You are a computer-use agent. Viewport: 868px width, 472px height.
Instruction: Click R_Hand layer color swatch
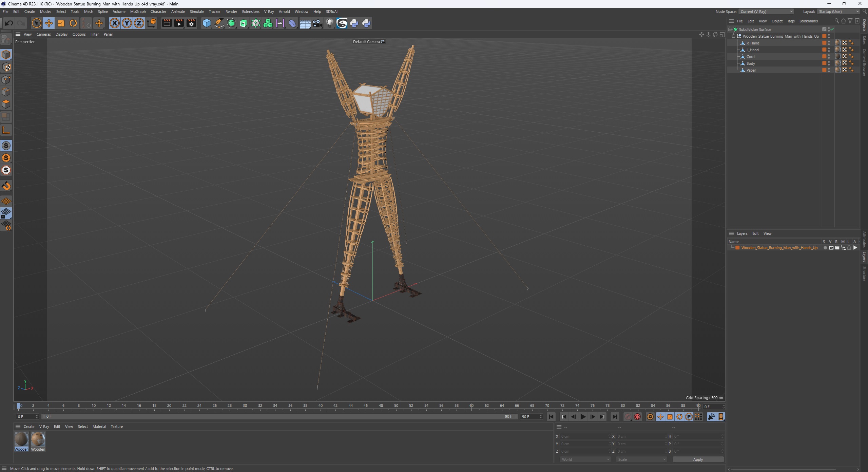pos(824,43)
